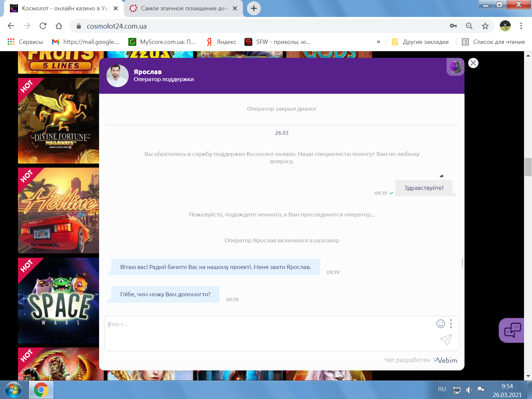The width and height of the screenshot is (532, 399).
Task: Open the Action Center flag icon
Action: [481, 389]
